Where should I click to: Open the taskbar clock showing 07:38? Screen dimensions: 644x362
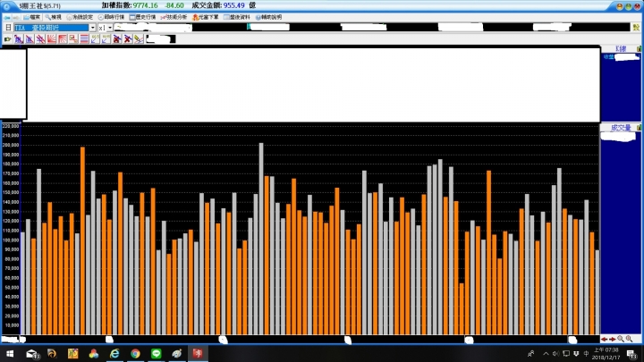606,354
